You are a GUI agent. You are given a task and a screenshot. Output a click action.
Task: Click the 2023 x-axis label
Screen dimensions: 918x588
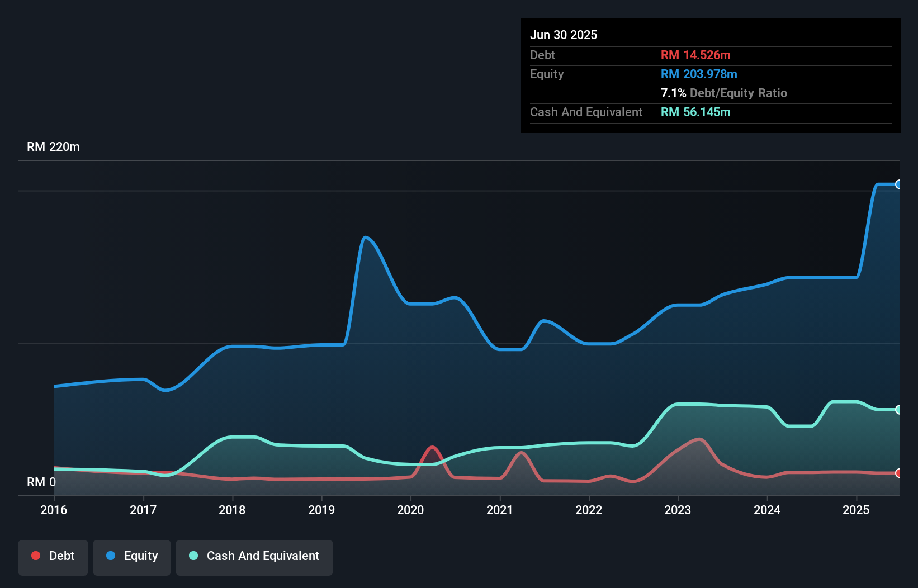[678, 510]
